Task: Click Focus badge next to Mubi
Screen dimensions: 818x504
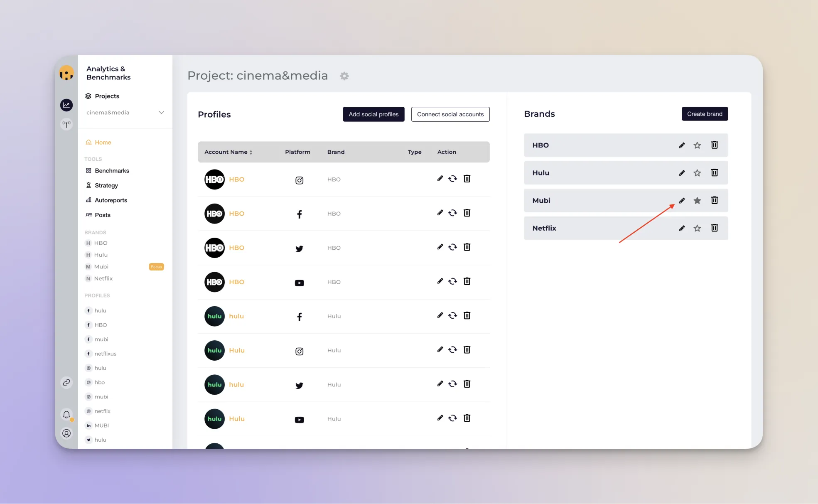Action: click(156, 267)
